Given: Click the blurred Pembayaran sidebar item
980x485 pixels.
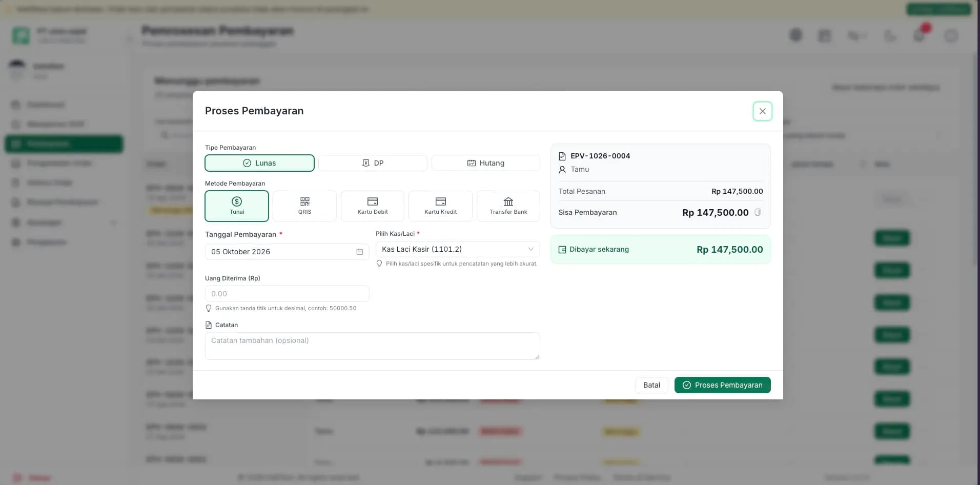Looking at the screenshot, I should (x=64, y=144).
